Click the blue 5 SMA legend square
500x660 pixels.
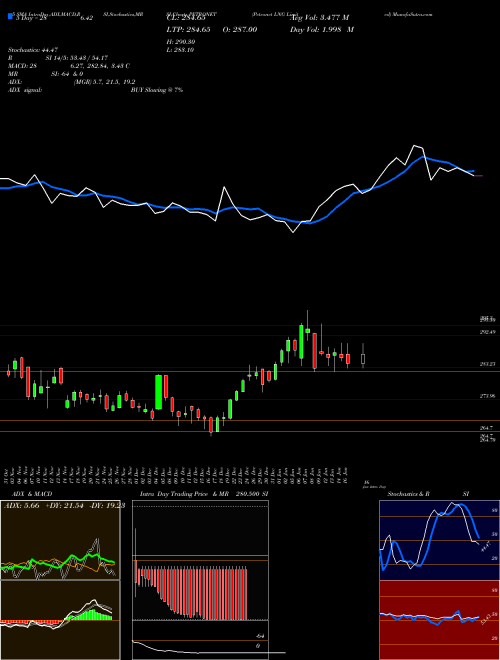click(10, 17)
